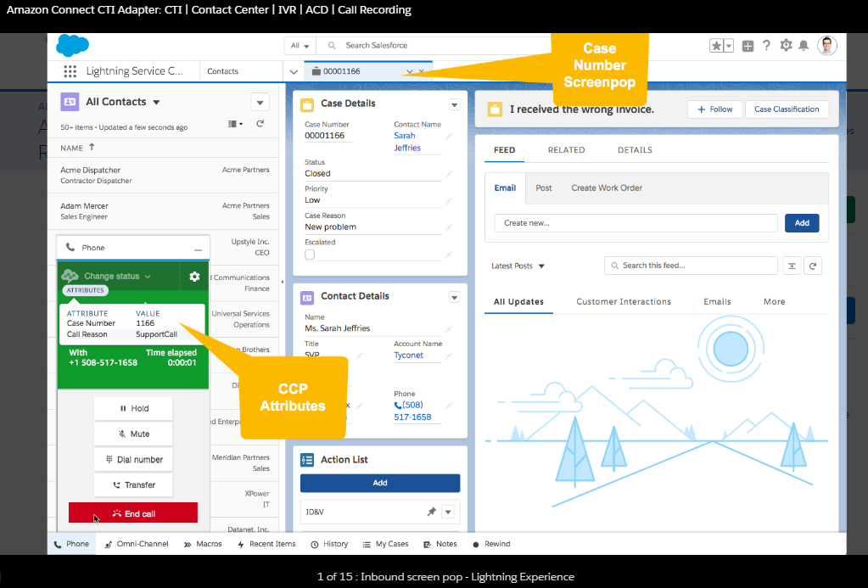
Task: Toggle the Escalated checkbox
Action: click(310, 255)
